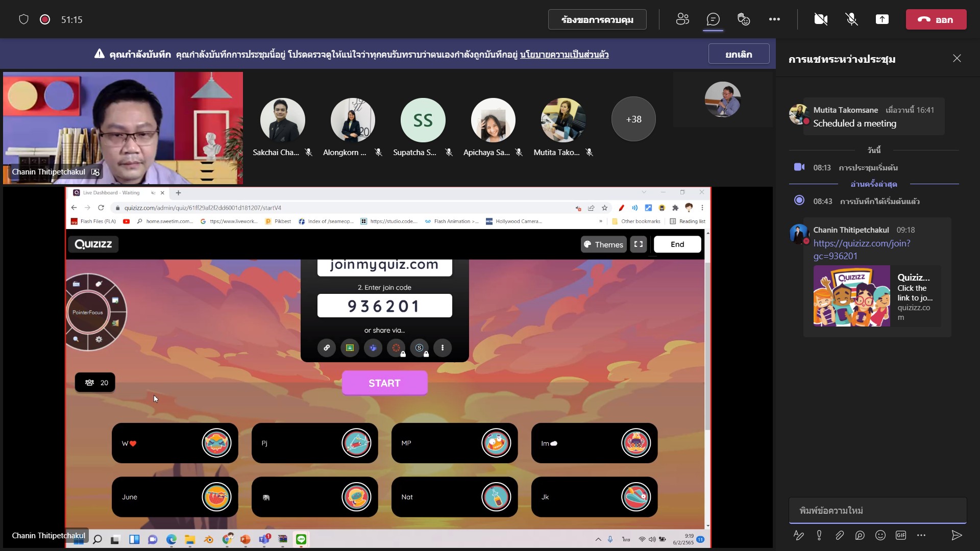Screen dimensions: 980x551
Task: Open the meeting's more actions menu
Action: point(774,19)
